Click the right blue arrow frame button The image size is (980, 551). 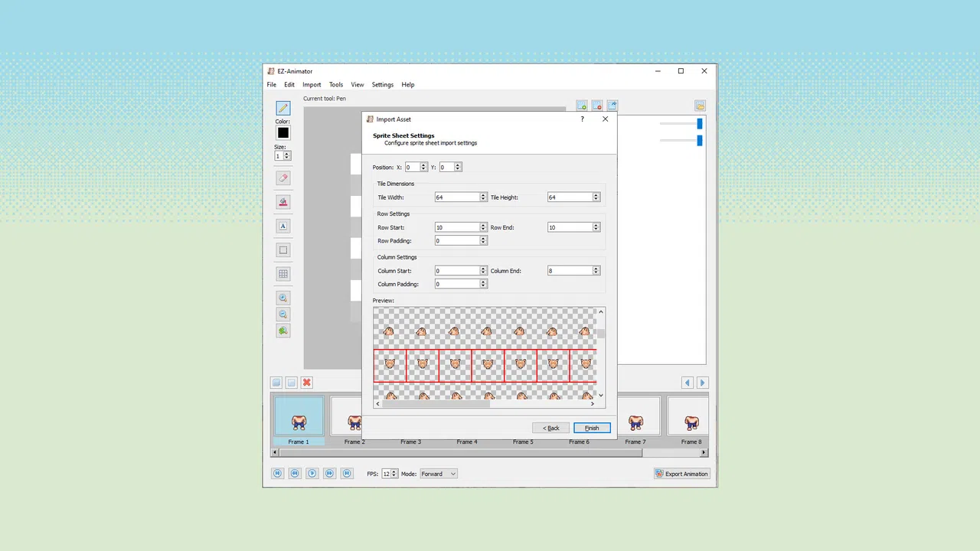702,383
